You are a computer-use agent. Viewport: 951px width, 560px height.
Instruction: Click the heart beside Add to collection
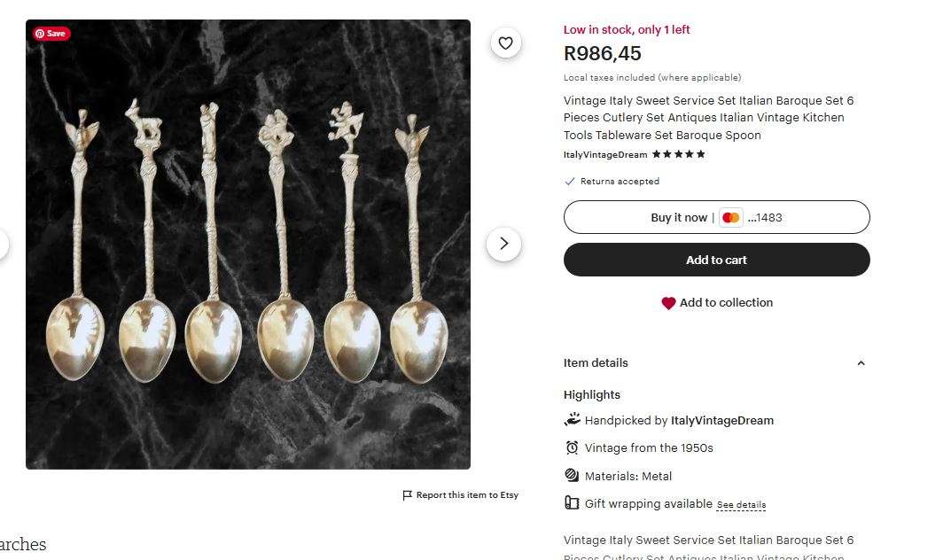[668, 302]
